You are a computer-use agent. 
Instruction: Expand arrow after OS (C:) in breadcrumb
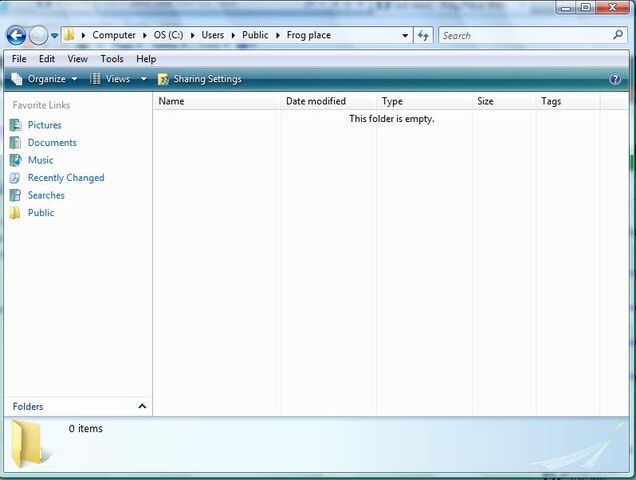[192, 36]
